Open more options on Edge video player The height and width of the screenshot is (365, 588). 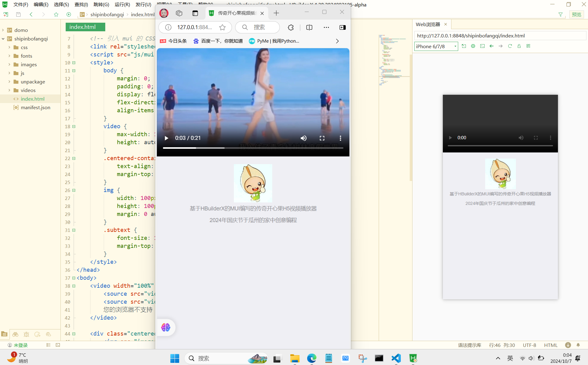point(340,138)
